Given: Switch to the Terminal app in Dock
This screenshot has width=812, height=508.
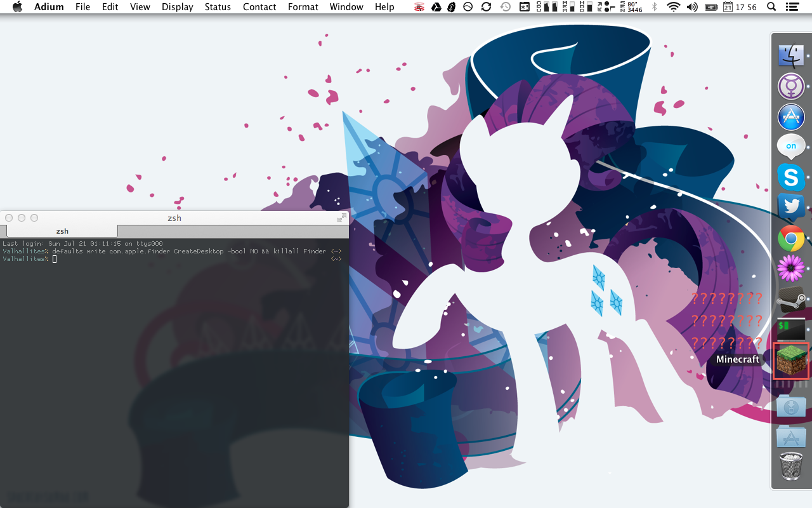Looking at the screenshot, I should click(791, 330).
